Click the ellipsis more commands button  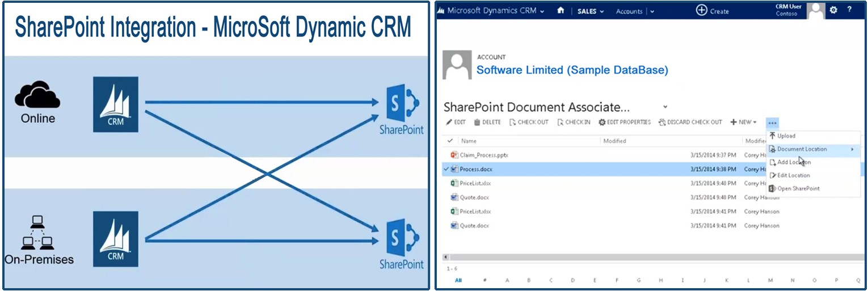772,123
